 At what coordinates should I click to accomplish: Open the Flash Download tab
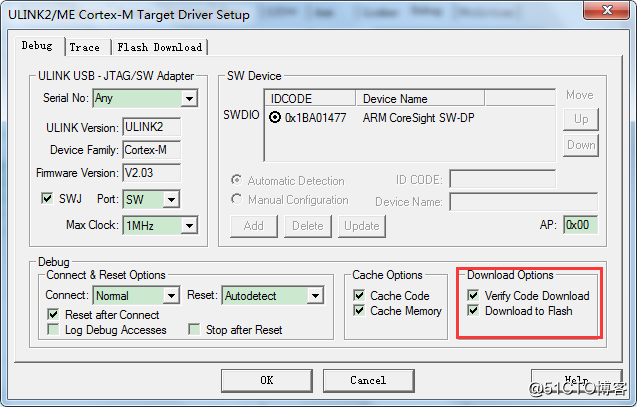click(160, 48)
